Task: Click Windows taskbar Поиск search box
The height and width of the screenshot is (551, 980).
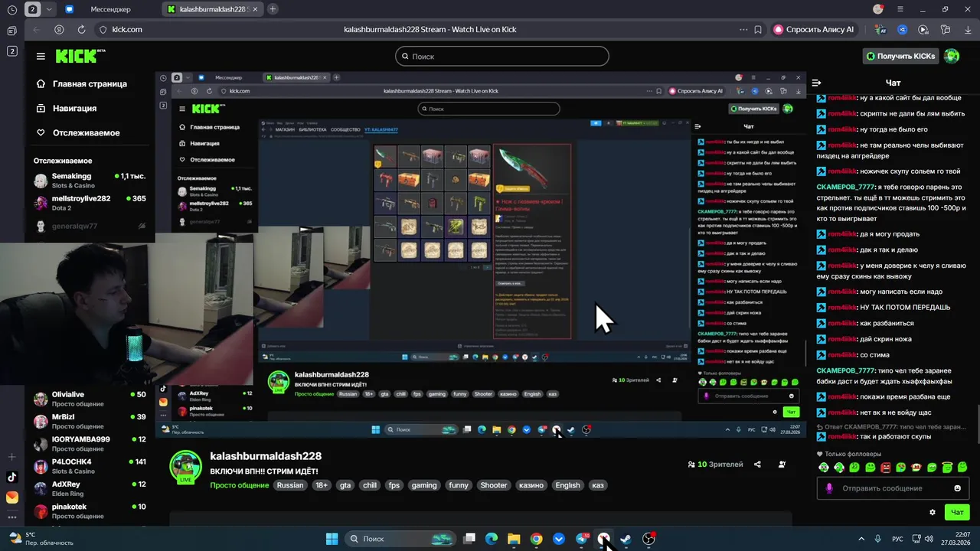Action: [x=402, y=539]
